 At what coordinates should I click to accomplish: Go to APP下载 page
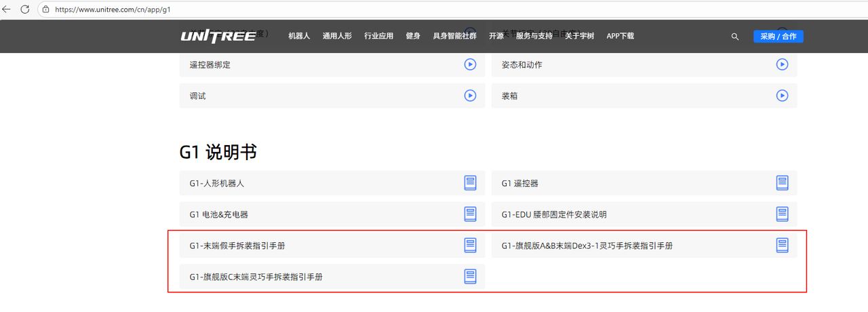(620, 36)
